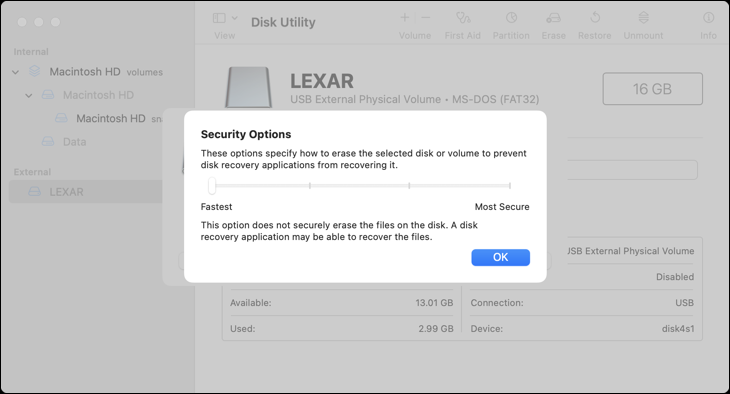Open the Partition tool
Viewport: 730px width, 394px height.
pyautogui.click(x=511, y=18)
